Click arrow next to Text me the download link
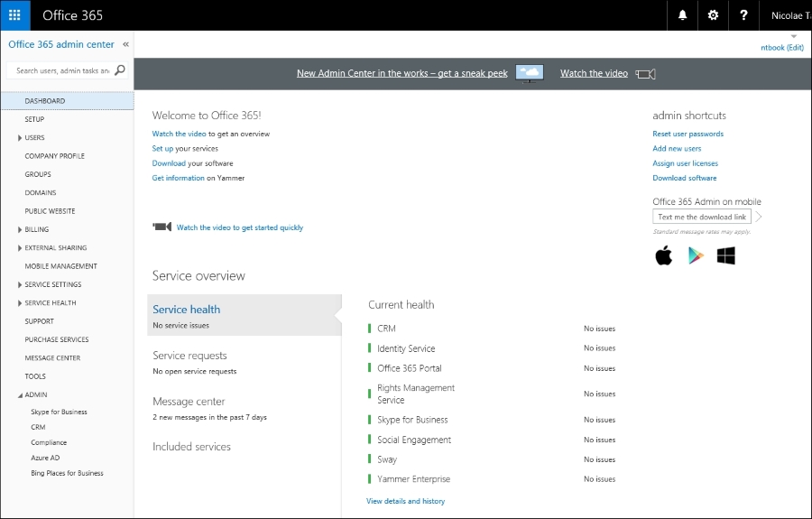 759,217
